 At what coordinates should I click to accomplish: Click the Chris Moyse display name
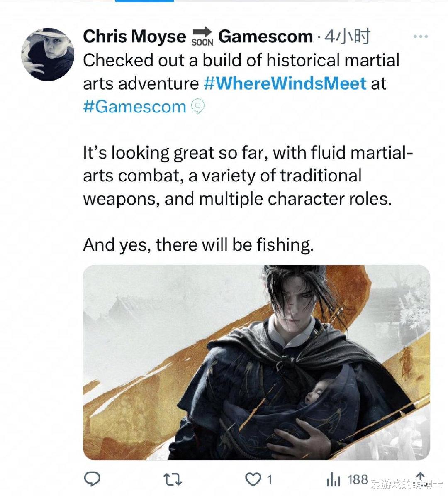134,37
